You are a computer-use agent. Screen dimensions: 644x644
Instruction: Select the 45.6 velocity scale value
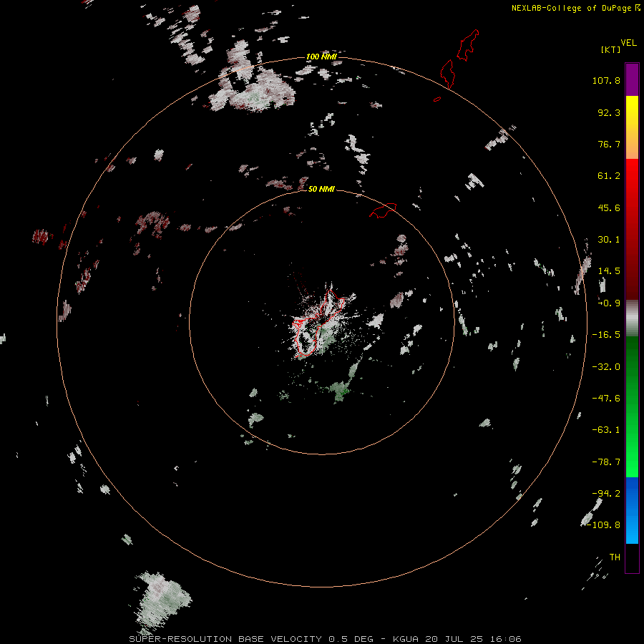(609, 208)
